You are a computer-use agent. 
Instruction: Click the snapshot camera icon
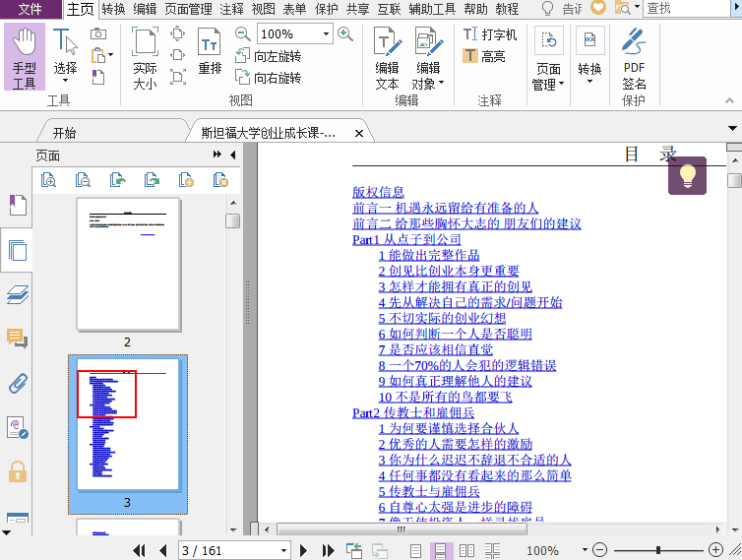pos(98,33)
